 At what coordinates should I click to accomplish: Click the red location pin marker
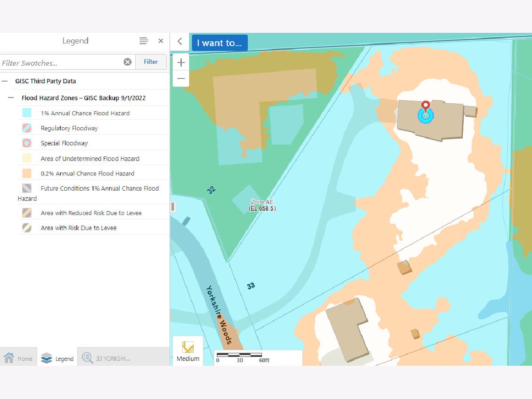(x=426, y=107)
